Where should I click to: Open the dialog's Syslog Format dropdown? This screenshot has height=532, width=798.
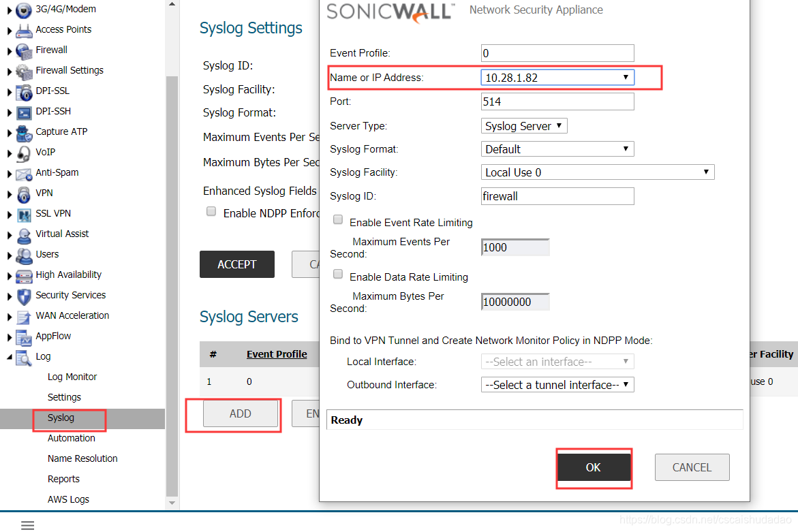[557, 149]
